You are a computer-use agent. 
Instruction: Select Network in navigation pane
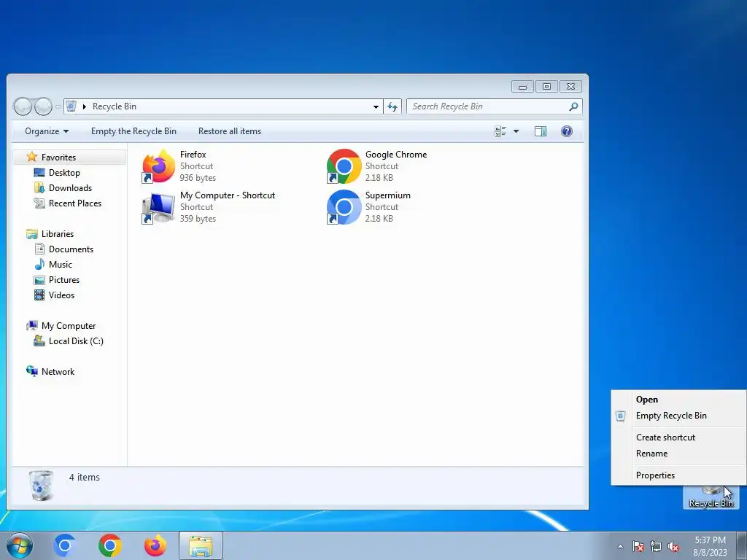coord(58,372)
